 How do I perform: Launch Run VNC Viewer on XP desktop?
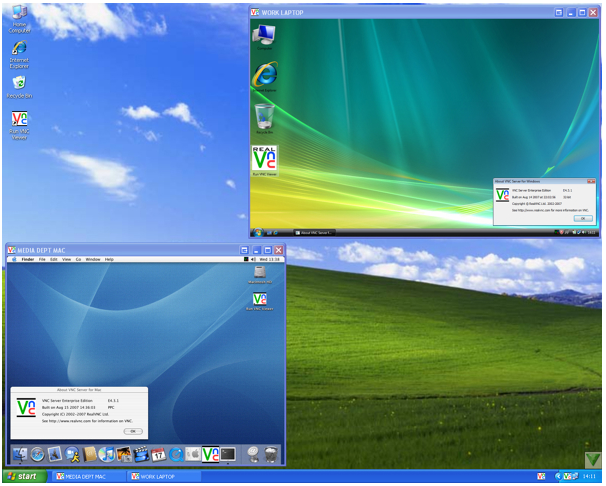pos(19,126)
